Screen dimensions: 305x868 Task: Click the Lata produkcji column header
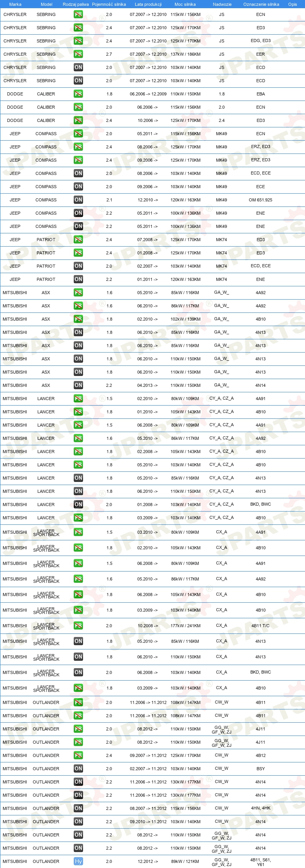(x=148, y=4)
